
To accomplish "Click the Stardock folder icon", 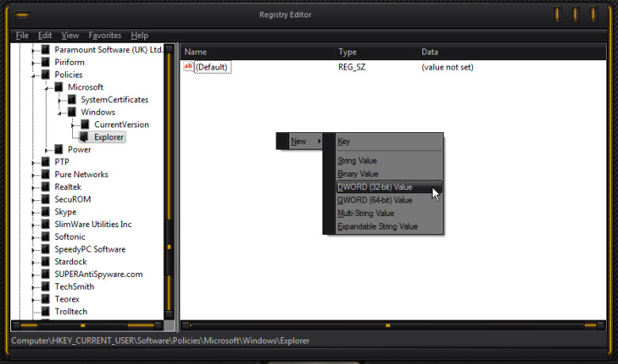I will tap(46, 262).
